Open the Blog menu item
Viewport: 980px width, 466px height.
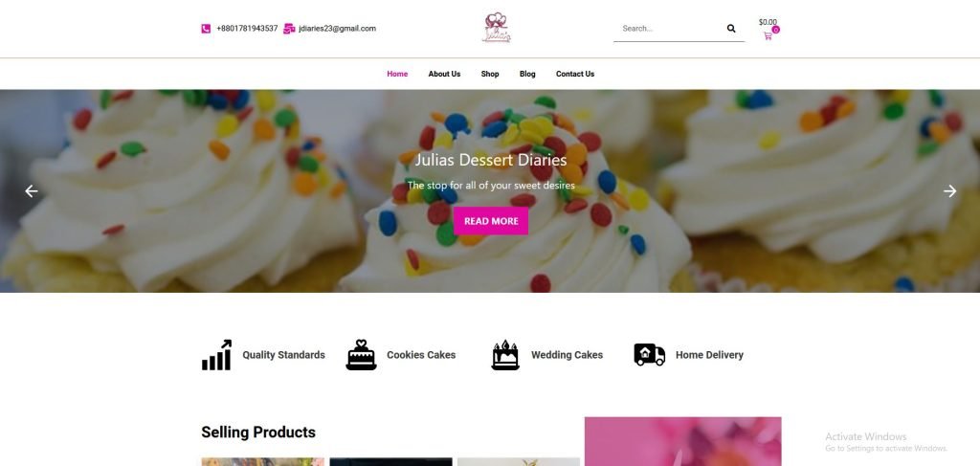coord(527,74)
